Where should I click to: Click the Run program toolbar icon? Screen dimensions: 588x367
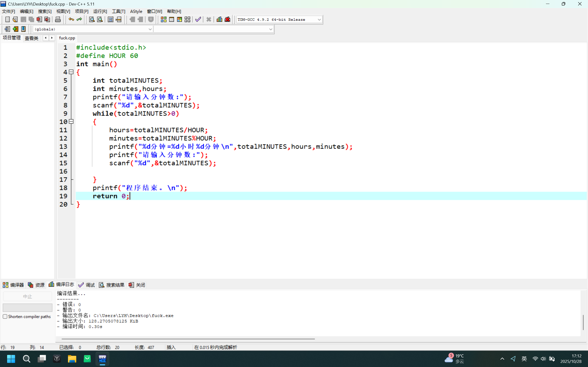(172, 19)
